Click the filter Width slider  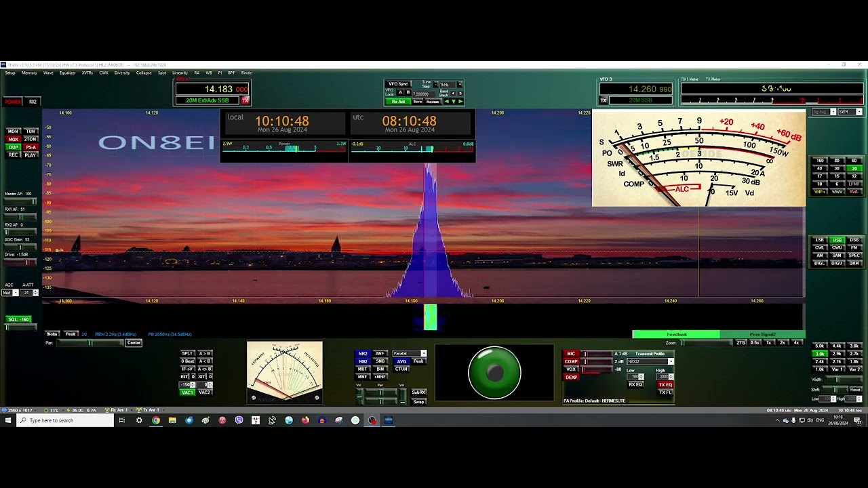click(843, 380)
